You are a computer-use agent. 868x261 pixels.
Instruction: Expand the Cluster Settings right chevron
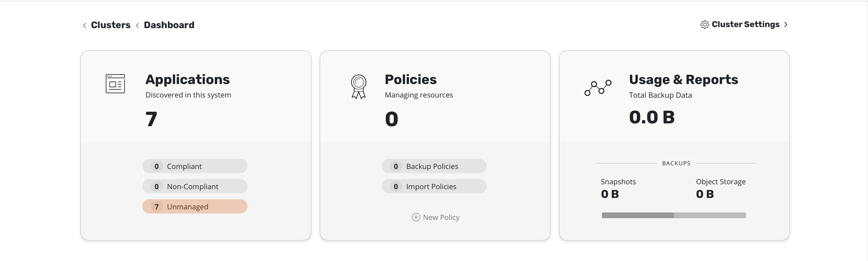(786, 24)
